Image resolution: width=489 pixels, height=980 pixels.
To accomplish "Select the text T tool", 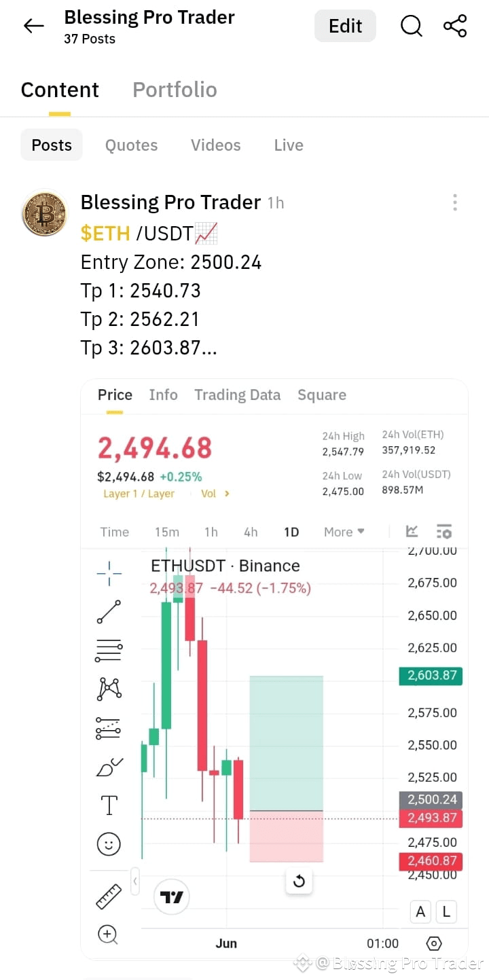I will coord(109,805).
